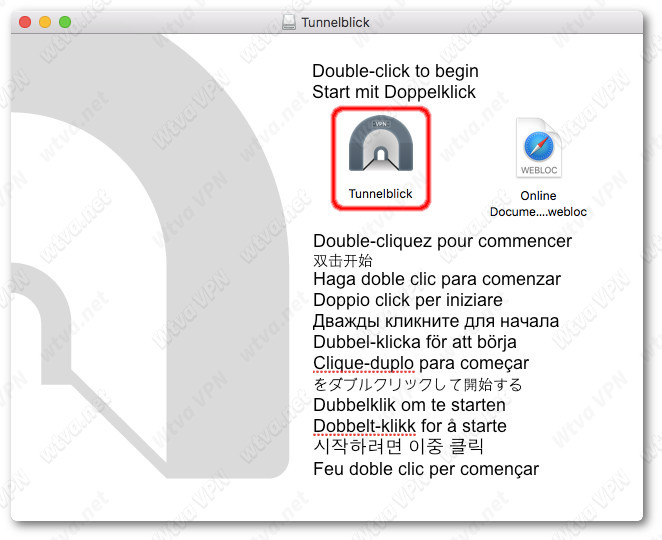662x540 pixels.
Task: Click 'Double-cliquez pour commencer' text
Action: [442, 242]
